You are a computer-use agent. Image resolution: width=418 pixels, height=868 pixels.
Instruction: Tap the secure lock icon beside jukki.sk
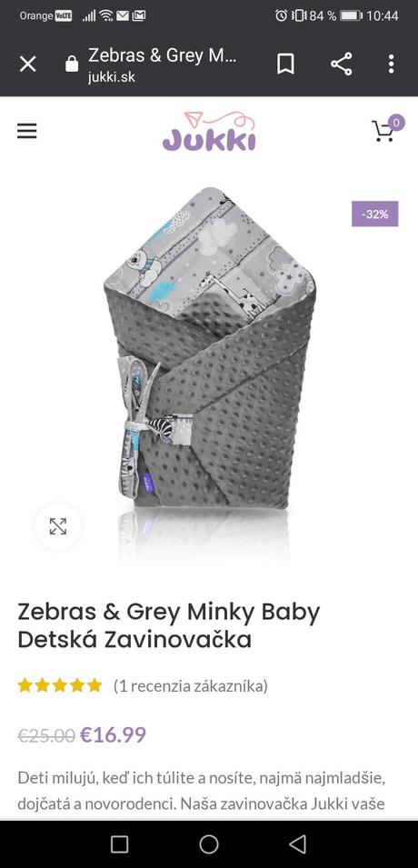[72, 64]
